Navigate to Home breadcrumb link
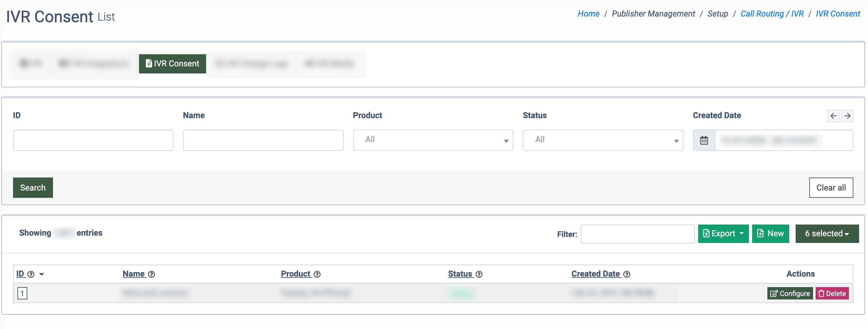 tap(588, 14)
